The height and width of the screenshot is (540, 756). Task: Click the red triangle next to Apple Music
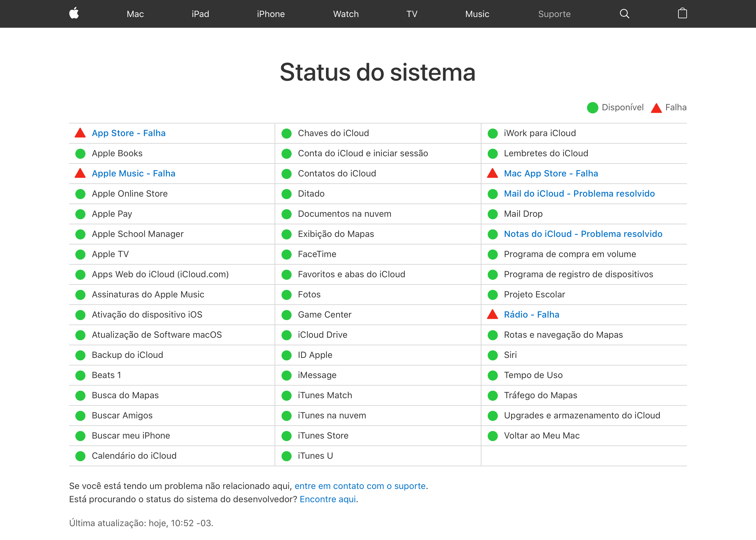click(80, 173)
